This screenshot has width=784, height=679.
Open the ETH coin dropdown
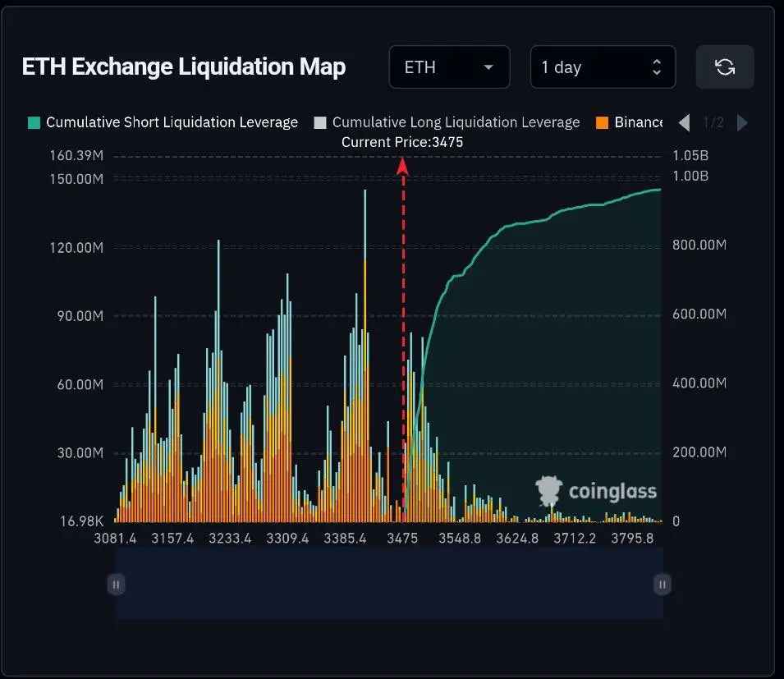449,67
